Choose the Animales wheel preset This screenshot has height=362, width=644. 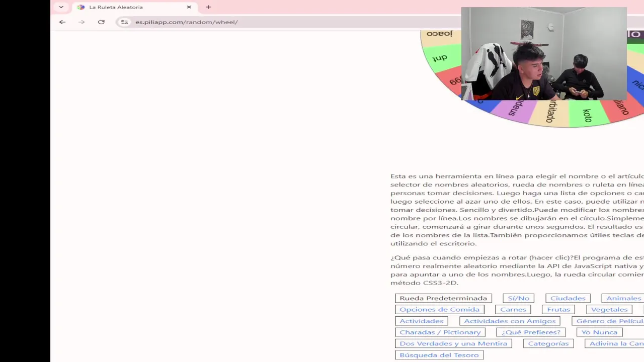(x=623, y=298)
